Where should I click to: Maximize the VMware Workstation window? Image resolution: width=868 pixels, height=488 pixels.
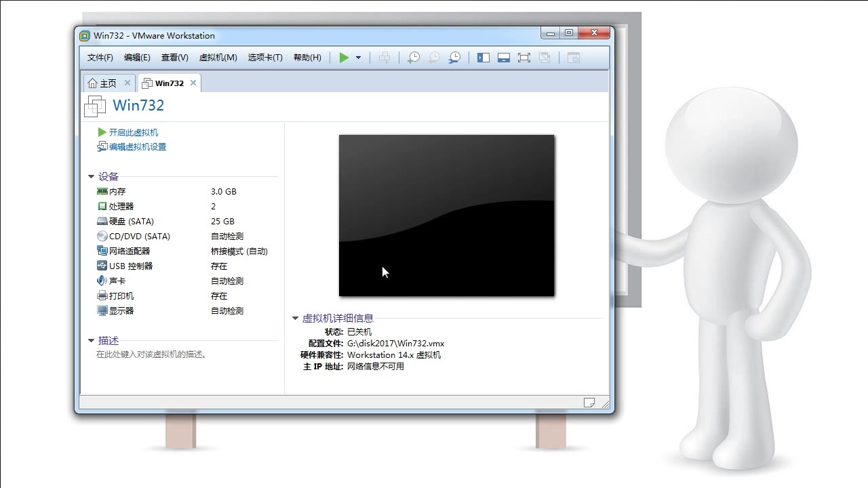[569, 33]
